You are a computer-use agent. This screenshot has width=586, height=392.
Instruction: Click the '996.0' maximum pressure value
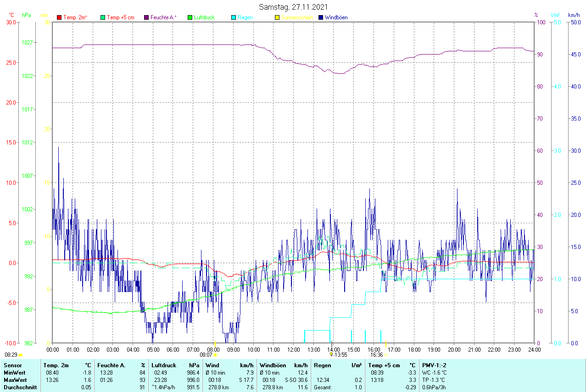[x=193, y=380]
